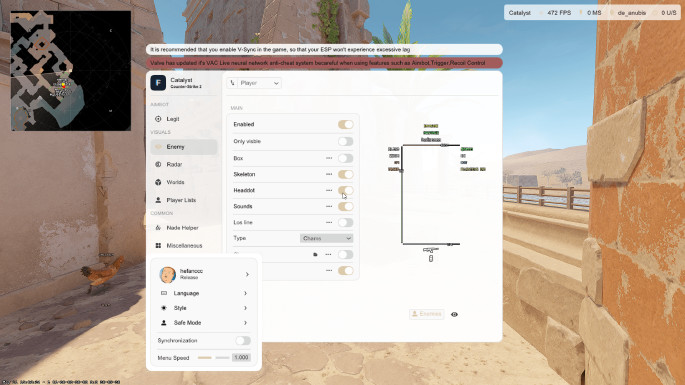The image size is (685, 385).
Task: Click the hellanocc username label
Action: (191, 271)
